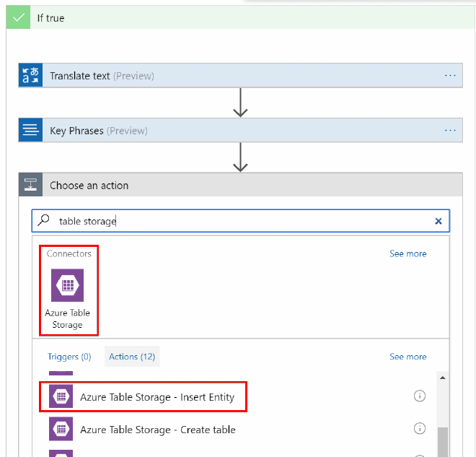Show info for Insert Entity action
This screenshot has width=476, height=457.
[x=420, y=396]
